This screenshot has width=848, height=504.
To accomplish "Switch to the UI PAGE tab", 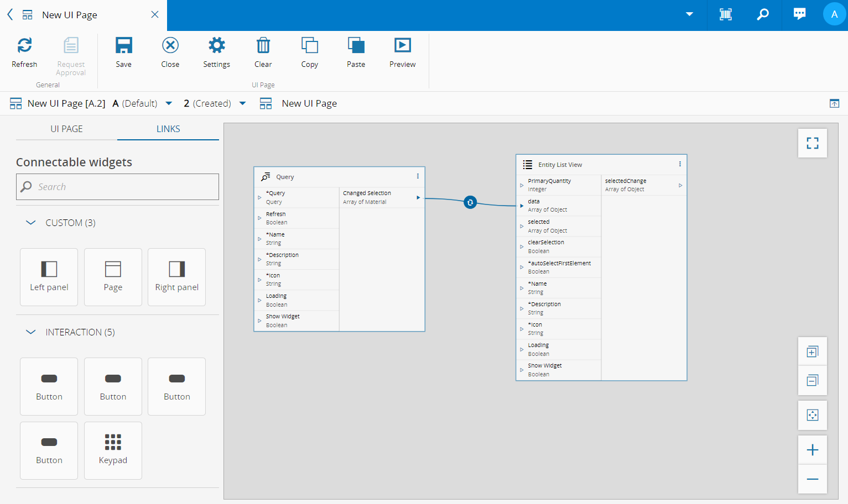I will tap(66, 129).
